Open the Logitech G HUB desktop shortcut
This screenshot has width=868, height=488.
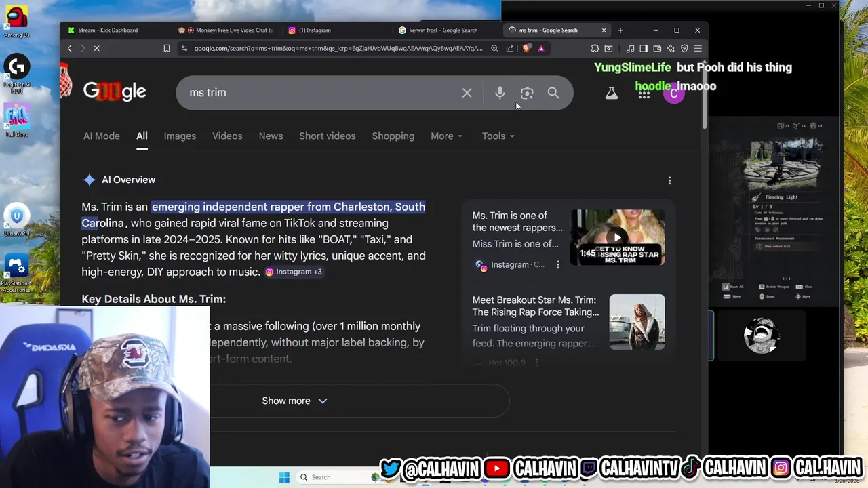point(17,74)
